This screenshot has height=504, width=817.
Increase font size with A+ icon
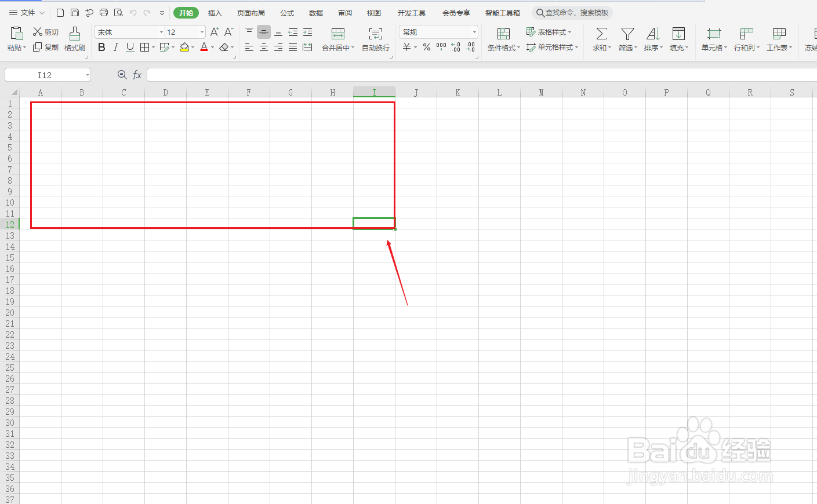click(215, 32)
